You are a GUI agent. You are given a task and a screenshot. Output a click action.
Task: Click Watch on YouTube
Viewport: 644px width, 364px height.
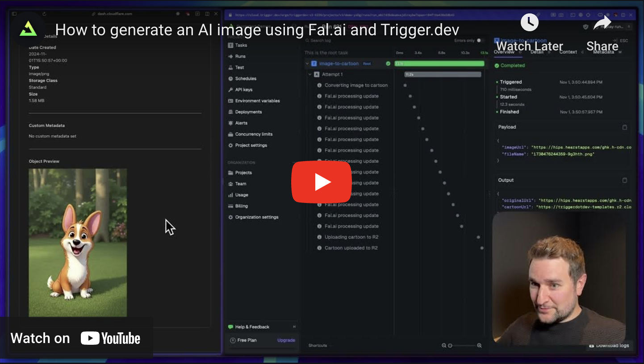point(75,339)
